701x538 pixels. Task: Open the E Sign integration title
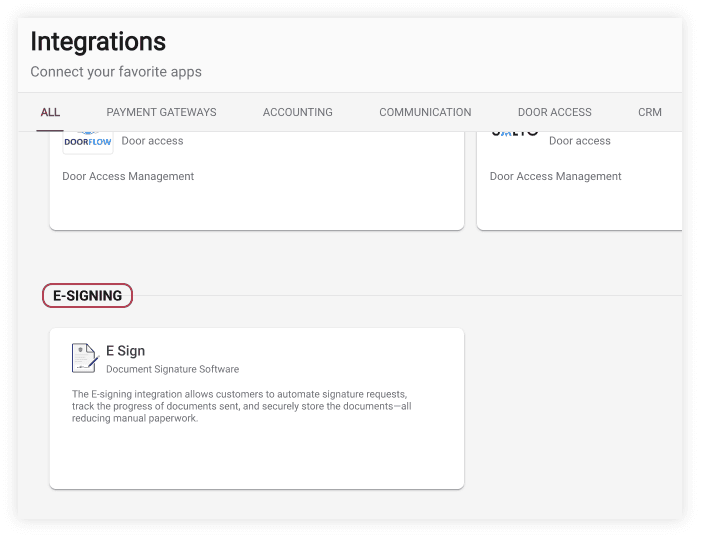pos(125,351)
